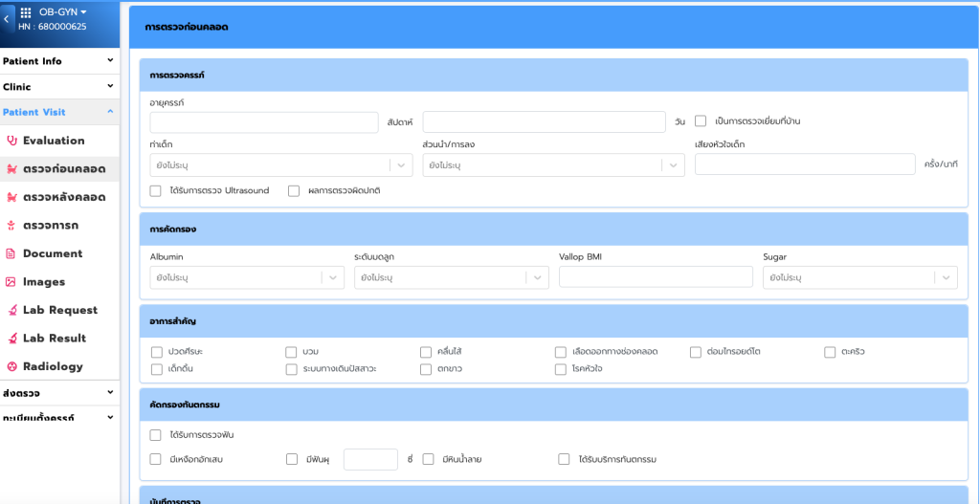Expand the Patient Info menu section
The height and width of the screenshot is (504, 980).
click(59, 61)
